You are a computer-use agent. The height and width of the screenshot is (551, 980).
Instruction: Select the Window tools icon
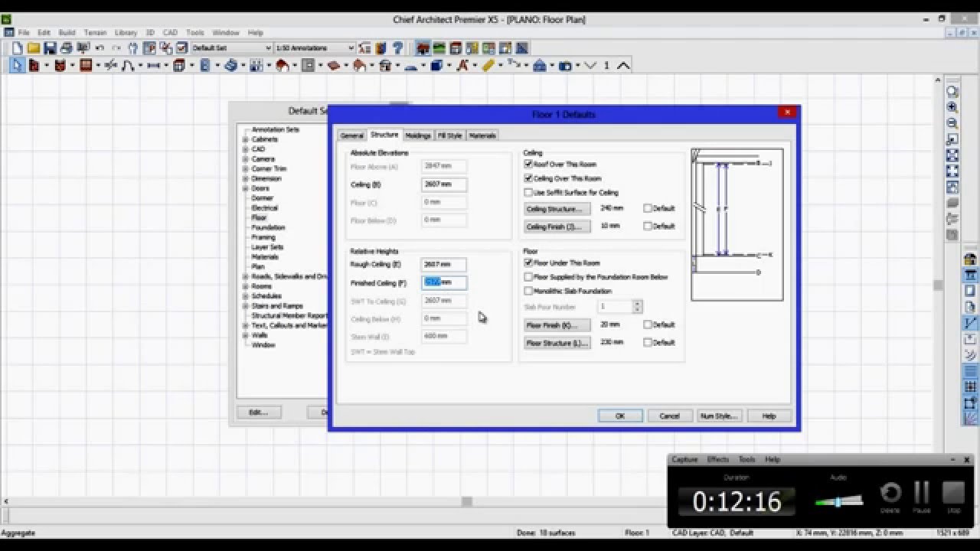click(x=86, y=66)
